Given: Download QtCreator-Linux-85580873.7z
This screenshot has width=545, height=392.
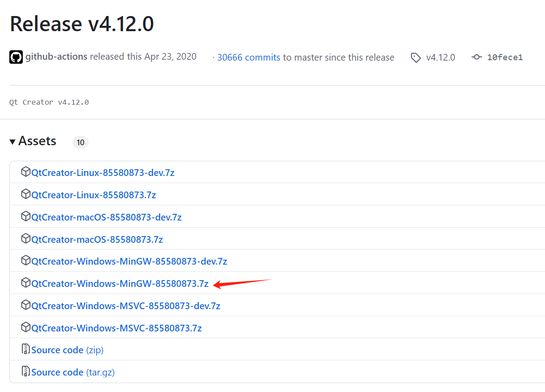Looking at the screenshot, I should pyautogui.click(x=94, y=195).
